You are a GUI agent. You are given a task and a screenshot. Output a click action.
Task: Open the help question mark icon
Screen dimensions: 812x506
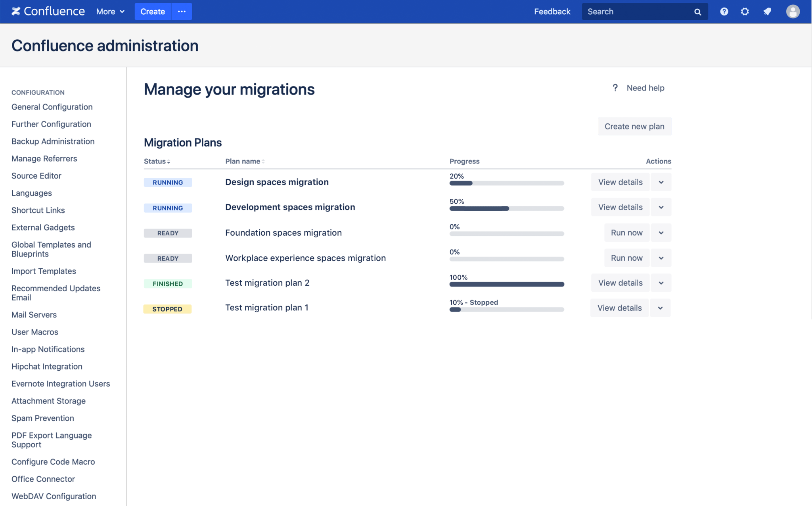(724, 12)
